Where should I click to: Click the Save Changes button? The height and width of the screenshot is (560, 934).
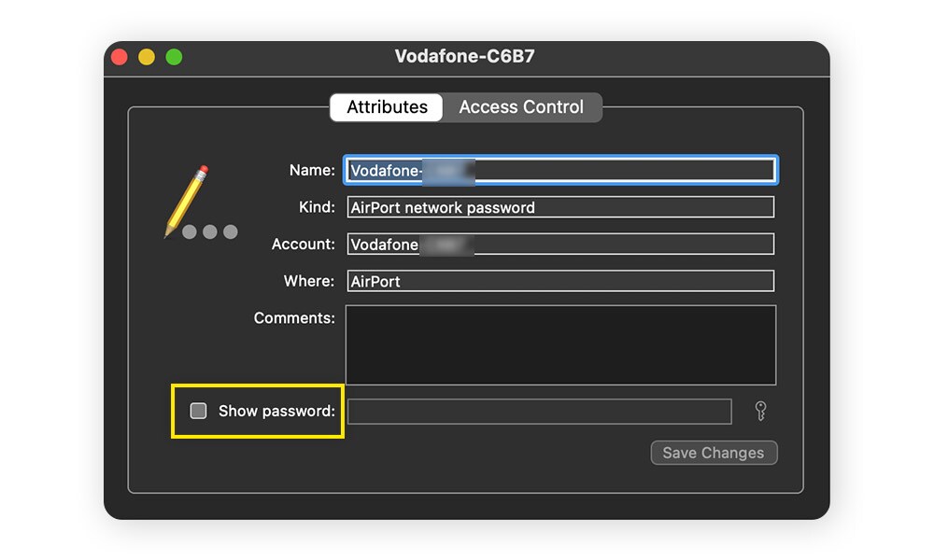click(x=714, y=453)
